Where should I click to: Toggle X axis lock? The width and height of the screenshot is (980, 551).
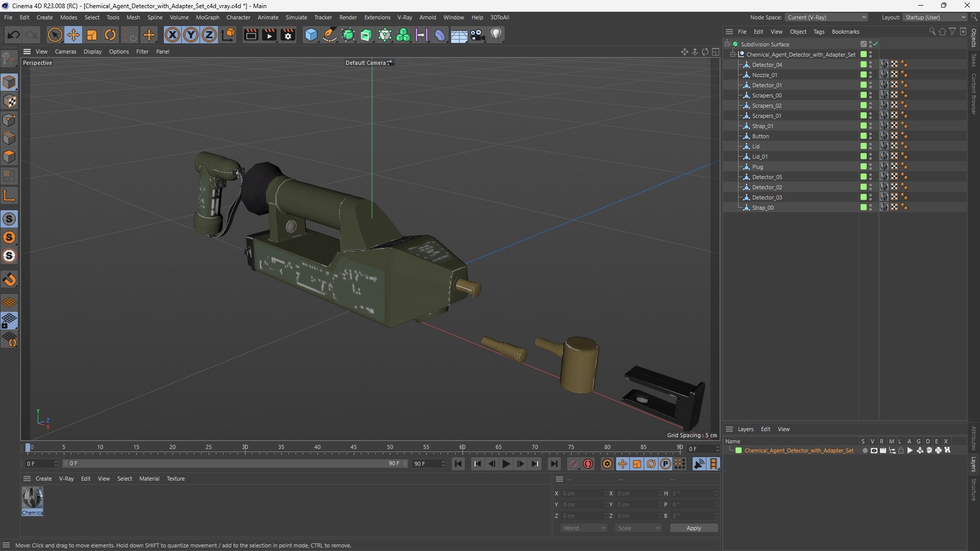tap(173, 35)
